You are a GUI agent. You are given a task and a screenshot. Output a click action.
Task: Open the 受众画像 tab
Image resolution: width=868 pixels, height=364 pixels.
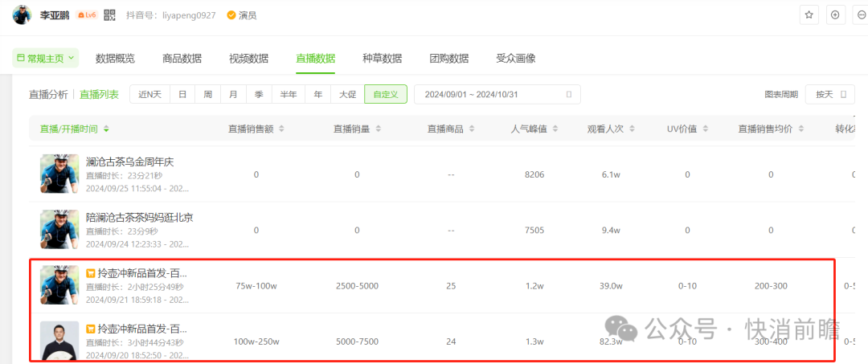pos(516,58)
